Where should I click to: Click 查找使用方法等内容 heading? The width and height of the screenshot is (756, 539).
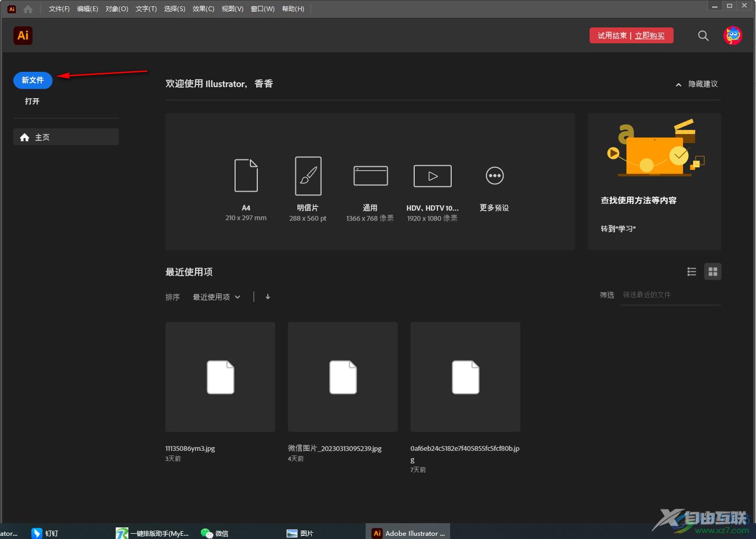coord(639,201)
